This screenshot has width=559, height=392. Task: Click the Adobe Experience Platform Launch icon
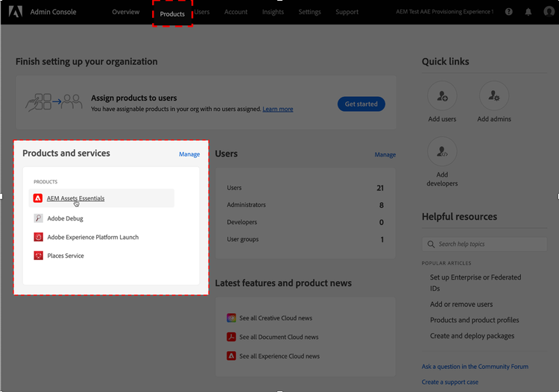[x=38, y=237]
